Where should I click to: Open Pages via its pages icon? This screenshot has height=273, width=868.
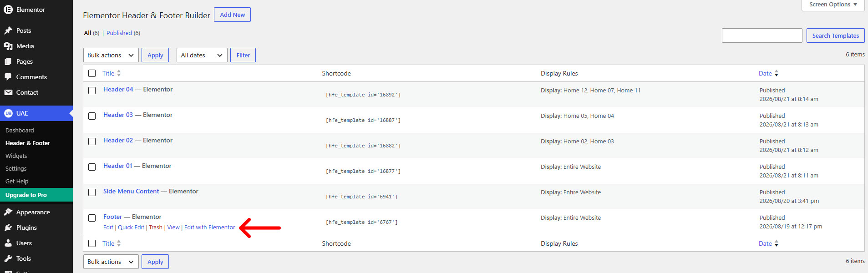[8, 61]
